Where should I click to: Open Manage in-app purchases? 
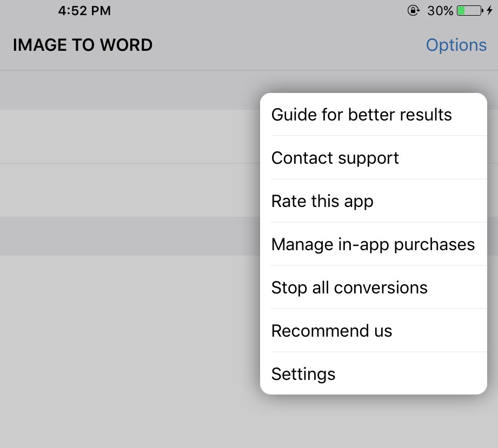(x=373, y=244)
